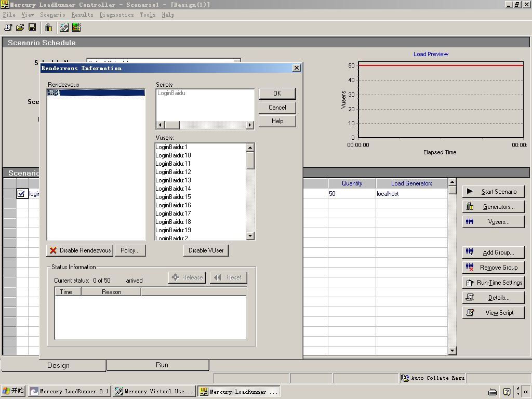Image resolution: width=532 pixels, height=399 pixels.
Task: Click the Scripts list left scroll arrow
Action: pos(161,125)
